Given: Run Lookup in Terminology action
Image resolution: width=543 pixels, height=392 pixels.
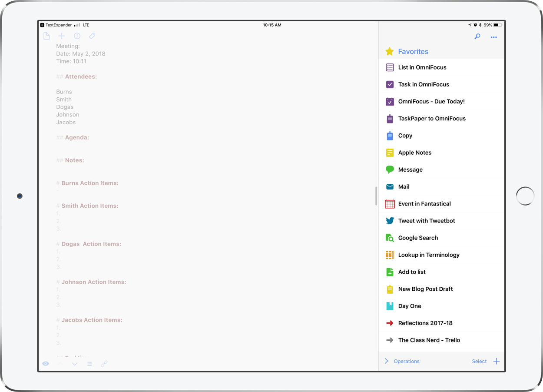Looking at the screenshot, I should click(441, 255).
